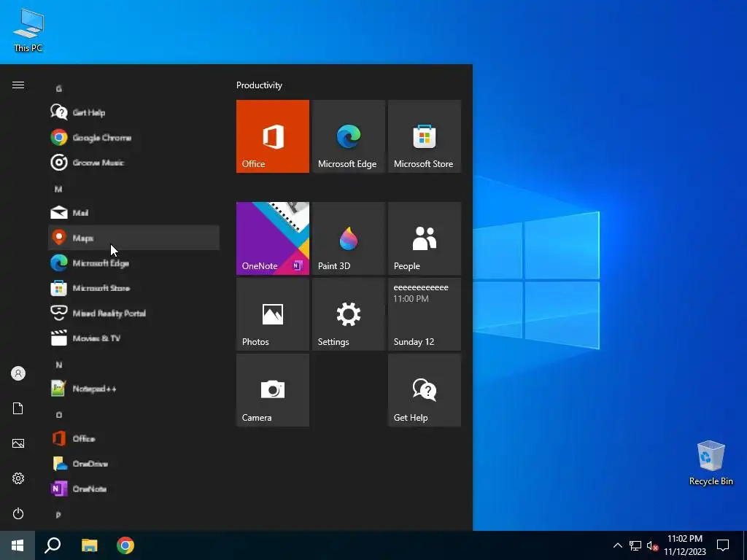Image resolution: width=747 pixels, height=560 pixels.
Task: Launch Notepad++ from the app list
Action: point(134,389)
